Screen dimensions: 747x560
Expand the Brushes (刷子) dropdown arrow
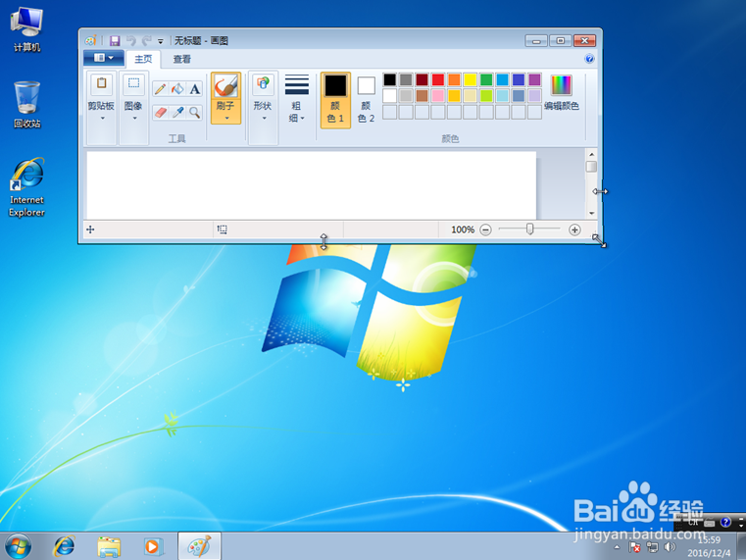226,118
